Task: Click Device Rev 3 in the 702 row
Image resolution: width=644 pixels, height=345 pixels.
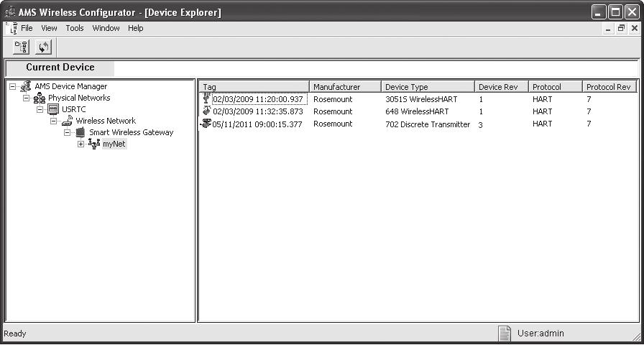Action: tap(481, 125)
